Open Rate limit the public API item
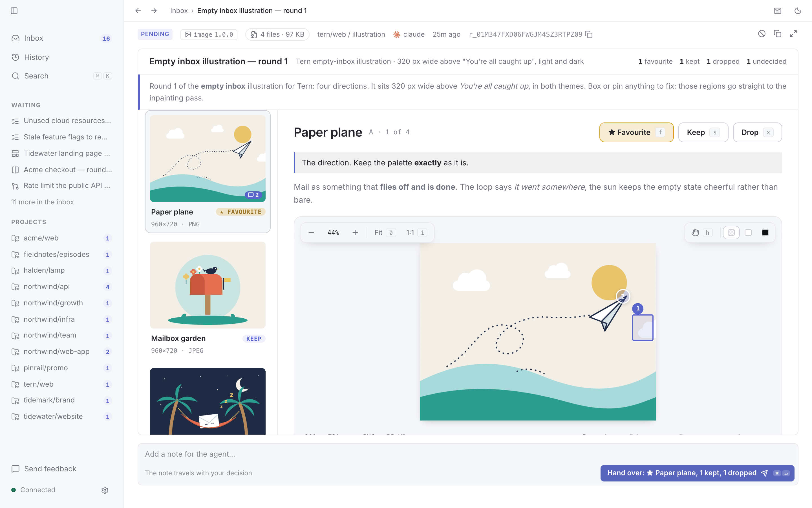 (62, 185)
